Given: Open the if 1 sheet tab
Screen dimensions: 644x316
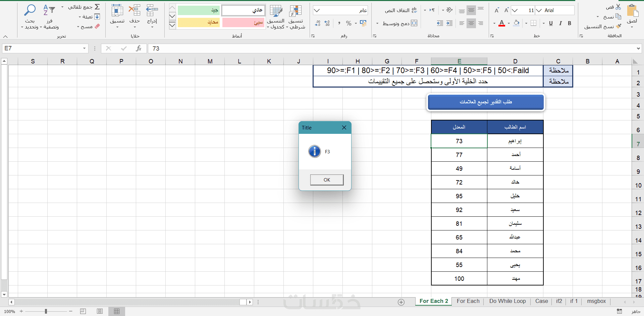Looking at the screenshot, I should 574,301.
